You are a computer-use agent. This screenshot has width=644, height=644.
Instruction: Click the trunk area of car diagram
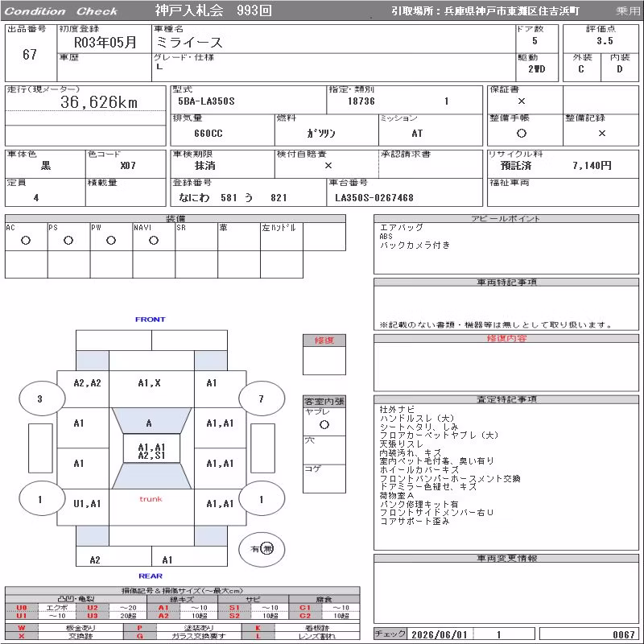pyautogui.click(x=151, y=507)
